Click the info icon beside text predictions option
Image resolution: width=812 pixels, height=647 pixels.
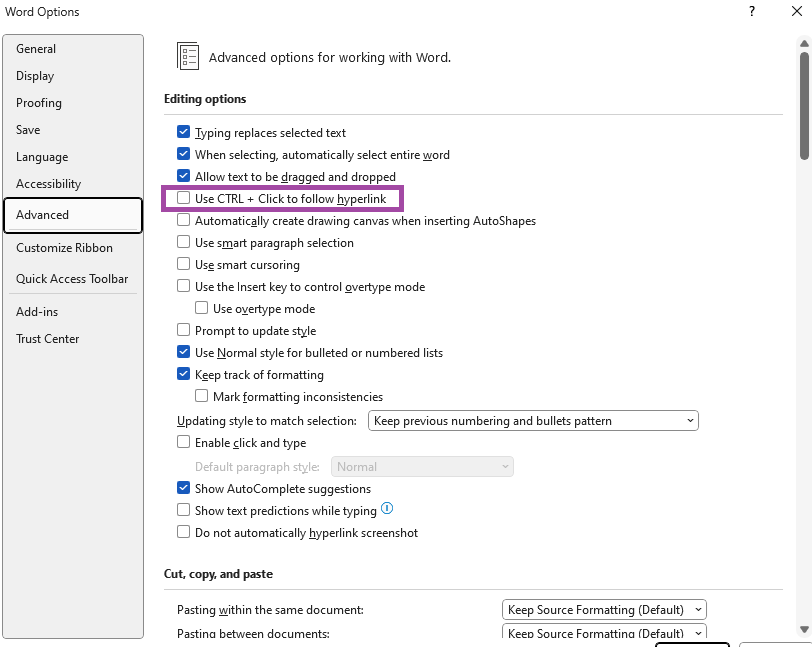[x=387, y=509]
